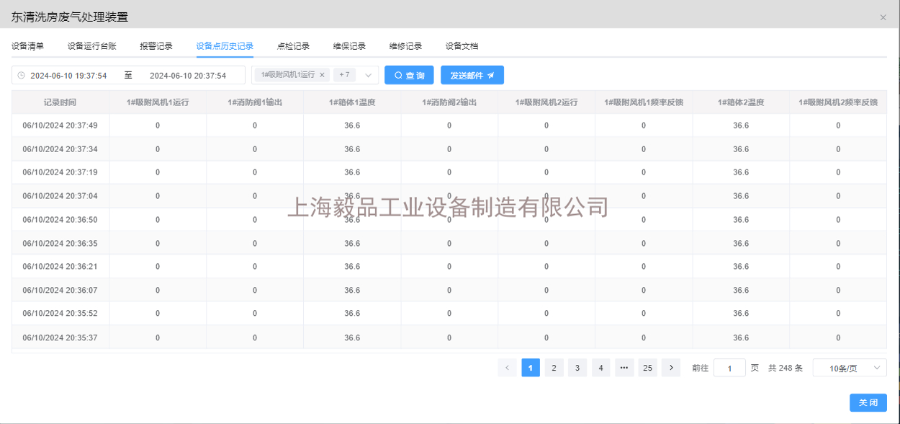Screen dimensions: 900x424
Task: Close the dialog with the X icon
Action: [x=882, y=17]
